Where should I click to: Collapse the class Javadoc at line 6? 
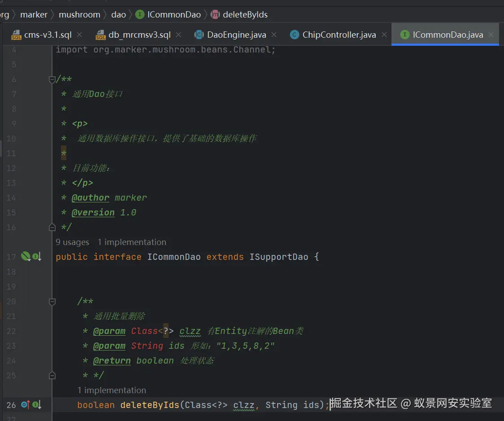point(52,79)
